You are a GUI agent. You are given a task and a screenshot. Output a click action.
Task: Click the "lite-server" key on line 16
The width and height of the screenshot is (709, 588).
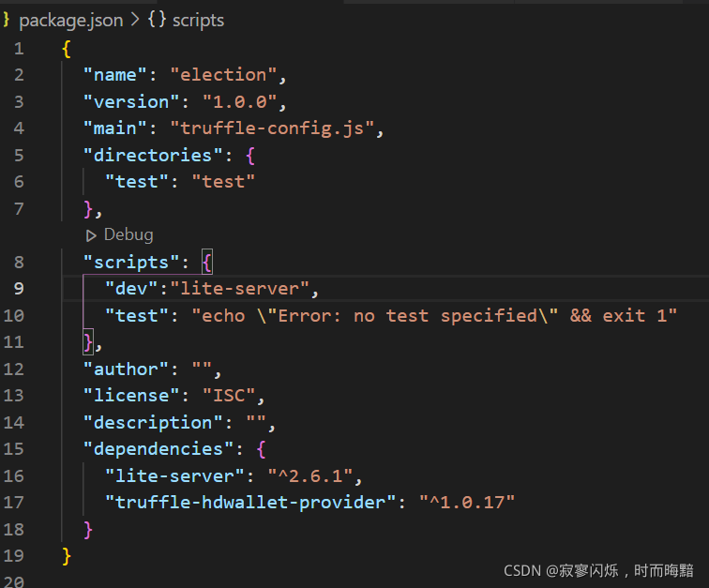point(174,476)
